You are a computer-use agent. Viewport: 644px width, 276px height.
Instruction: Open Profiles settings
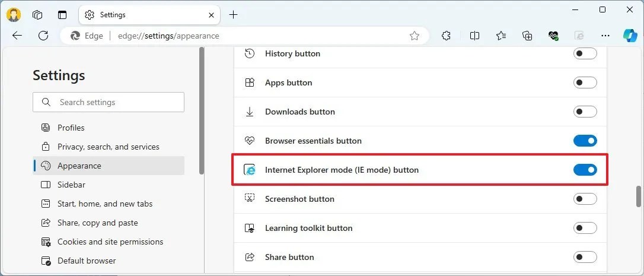coord(109,128)
